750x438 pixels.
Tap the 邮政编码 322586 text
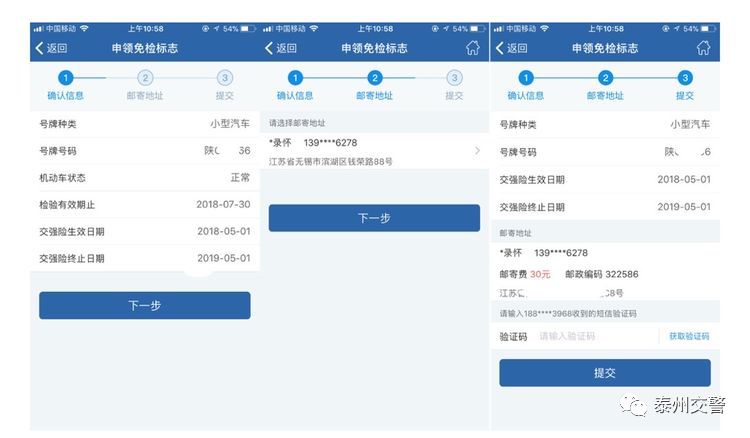point(602,274)
